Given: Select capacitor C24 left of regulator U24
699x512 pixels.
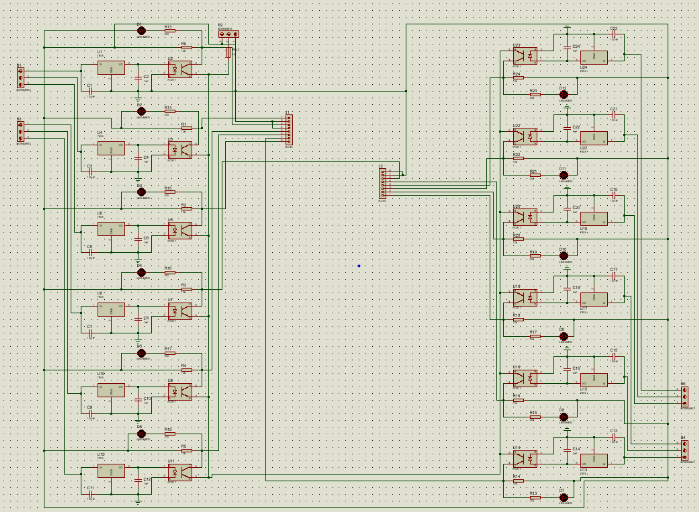Looking at the screenshot, I should [x=567, y=47].
